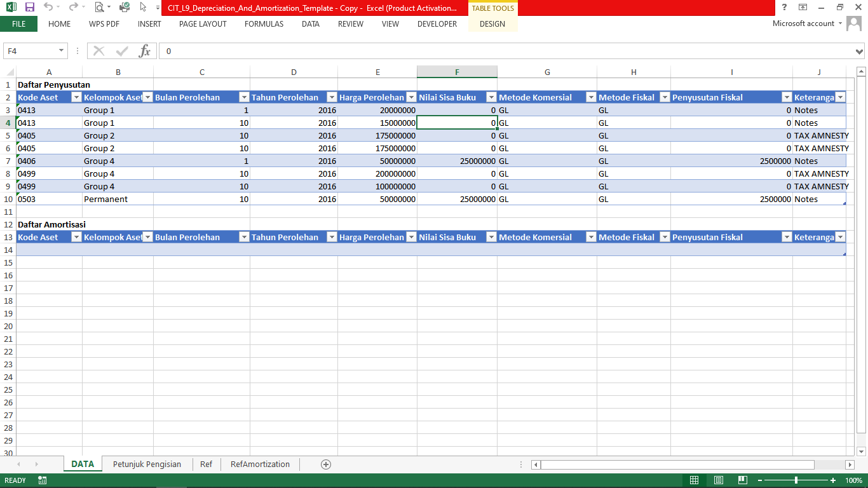
Task: Open the FORMULAS ribbon tab
Action: click(264, 24)
